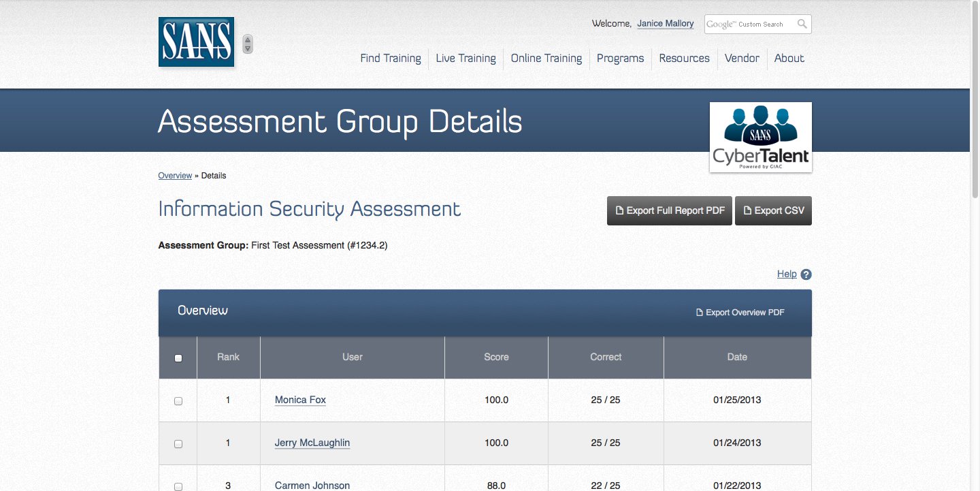This screenshot has width=980, height=491.
Task: Select the Jerry McLaughlin row checkbox
Action: (178, 443)
